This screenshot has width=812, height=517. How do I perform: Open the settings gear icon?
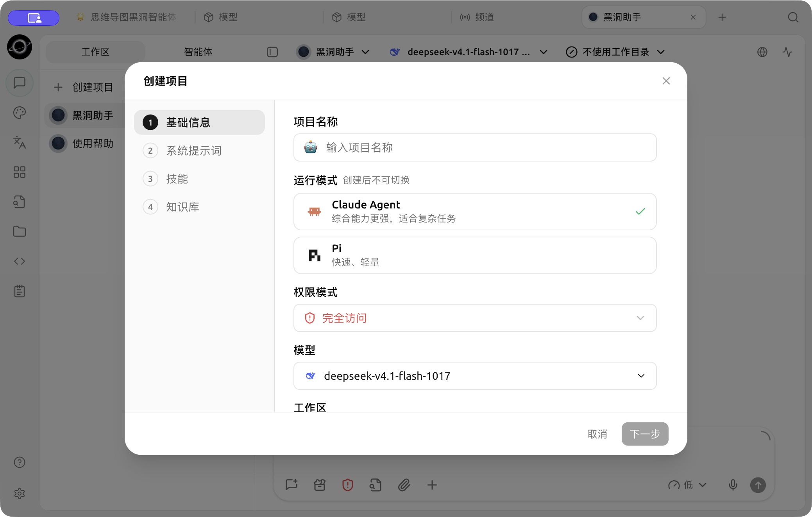(20, 494)
